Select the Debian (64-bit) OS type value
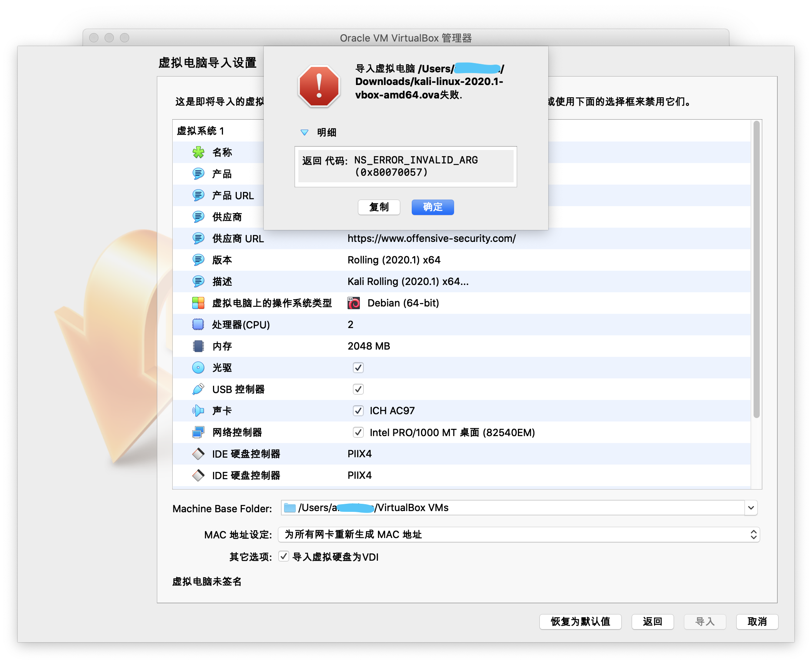Viewport: 812px width, 663px height. [x=403, y=303]
